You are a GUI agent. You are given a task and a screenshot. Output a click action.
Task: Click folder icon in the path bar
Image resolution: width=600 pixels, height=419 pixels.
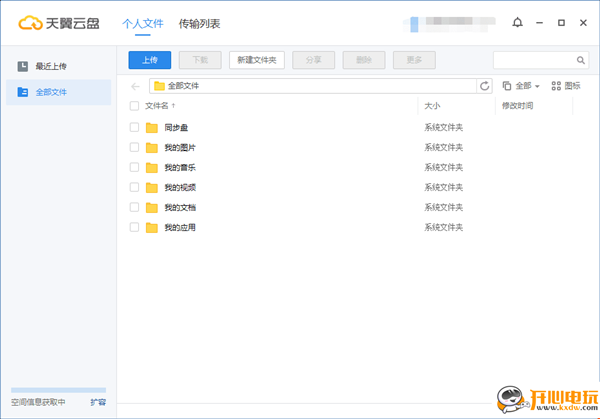[159, 86]
